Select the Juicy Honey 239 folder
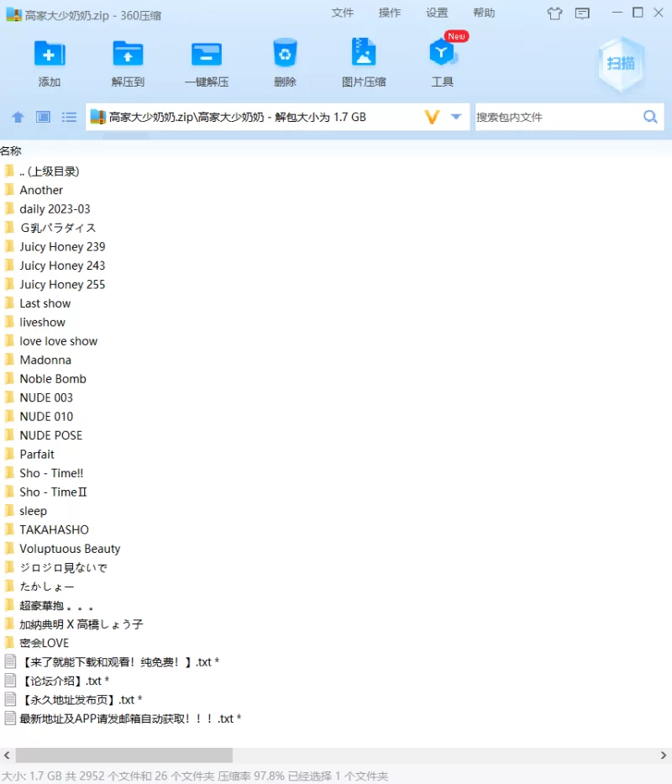 point(62,247)
